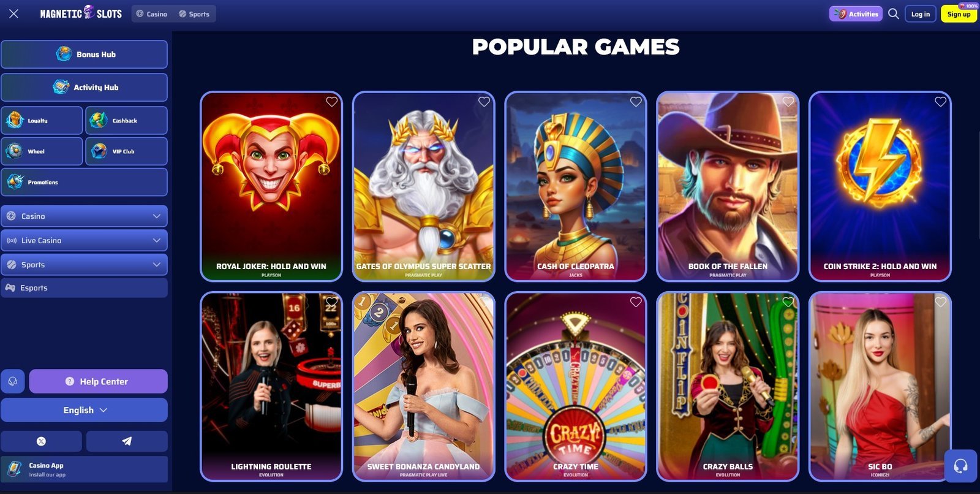Expand the Live Casino sidebar section
Screen dimensions: 980x494
coord(84,240)
